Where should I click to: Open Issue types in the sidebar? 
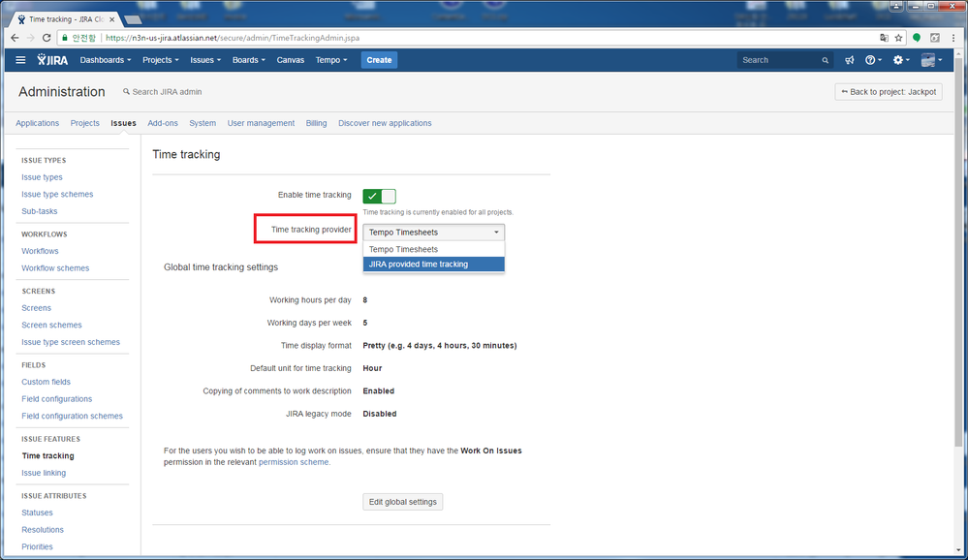(42, 177)
